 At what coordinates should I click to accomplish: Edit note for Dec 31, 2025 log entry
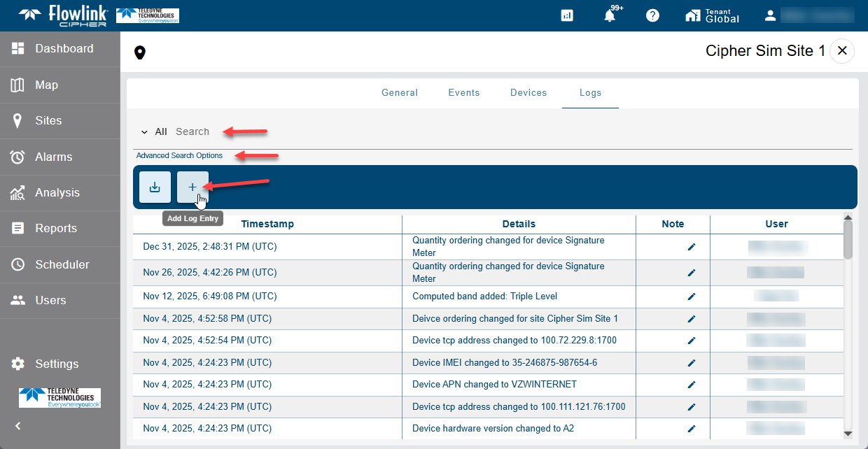coord(692,247)
